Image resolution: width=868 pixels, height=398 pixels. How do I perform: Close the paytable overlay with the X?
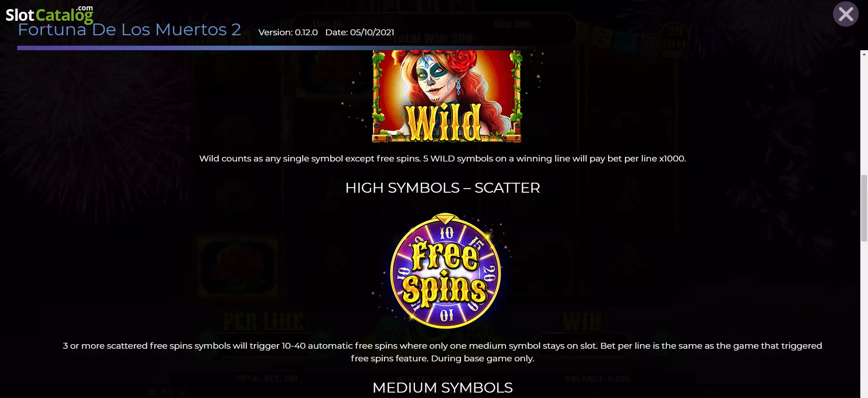845,14
